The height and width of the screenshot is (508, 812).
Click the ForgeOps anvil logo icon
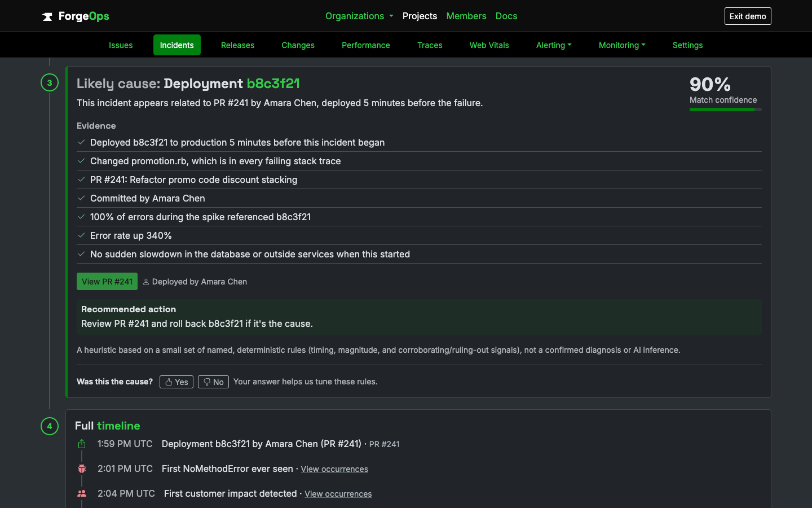(x=47, y=16)
